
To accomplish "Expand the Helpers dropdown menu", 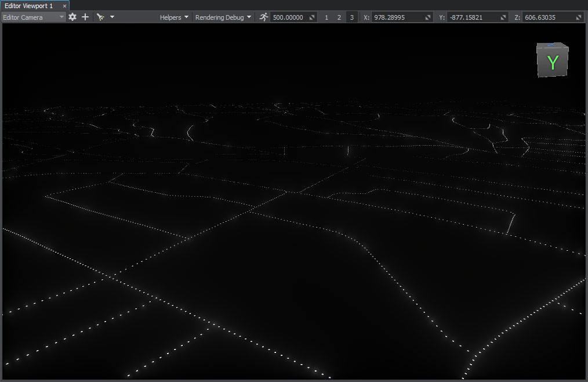I will point(175,17).
